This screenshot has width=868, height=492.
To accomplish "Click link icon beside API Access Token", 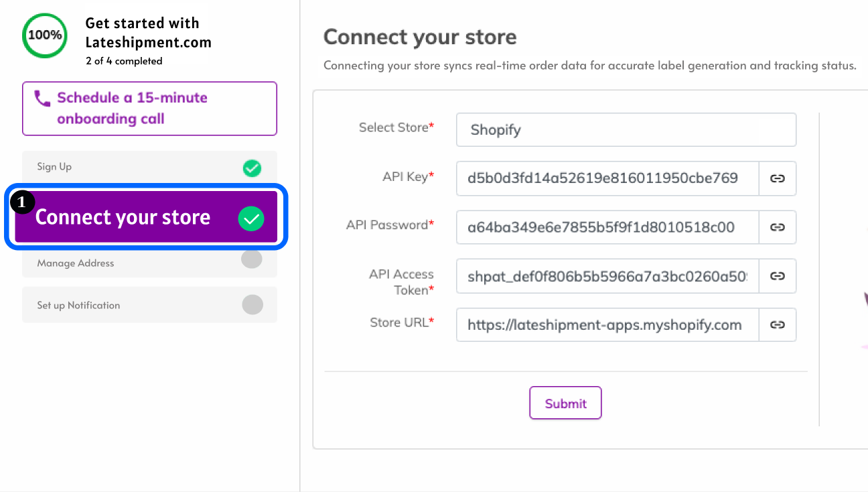I will click(777, 276).
